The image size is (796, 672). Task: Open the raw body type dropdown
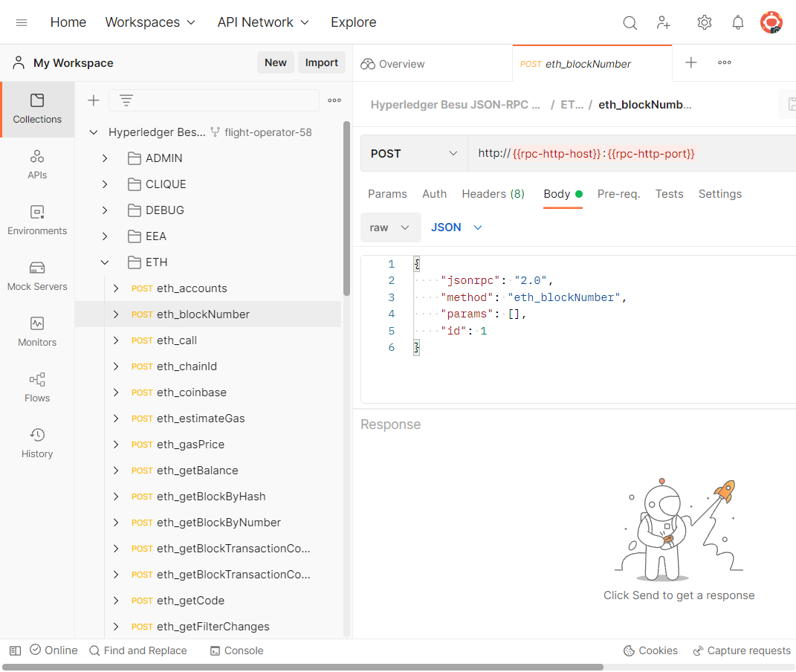(390, 227)
